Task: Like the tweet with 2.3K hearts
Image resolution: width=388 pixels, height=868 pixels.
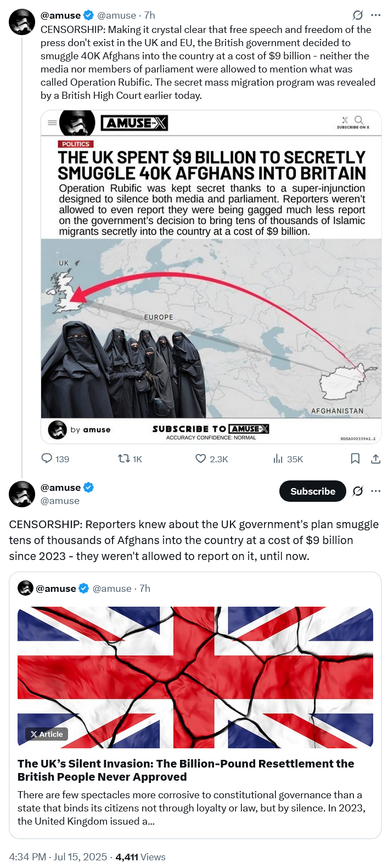Action: (212, 459)
